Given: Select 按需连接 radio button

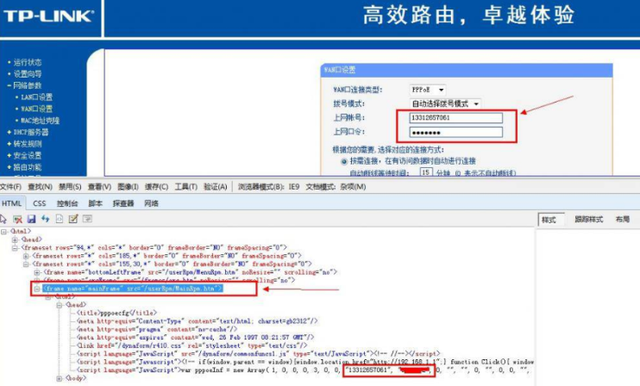Looking at the screenshot, I should coord(344,161).
